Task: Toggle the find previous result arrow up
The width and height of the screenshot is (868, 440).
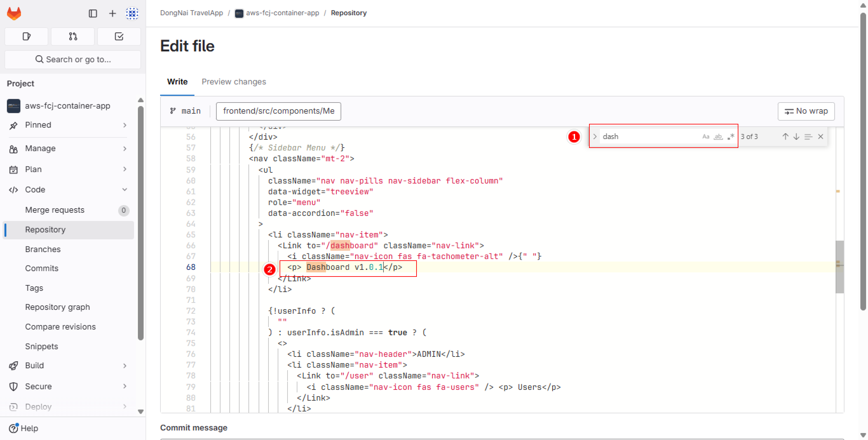Action: (x=785, y=137)
